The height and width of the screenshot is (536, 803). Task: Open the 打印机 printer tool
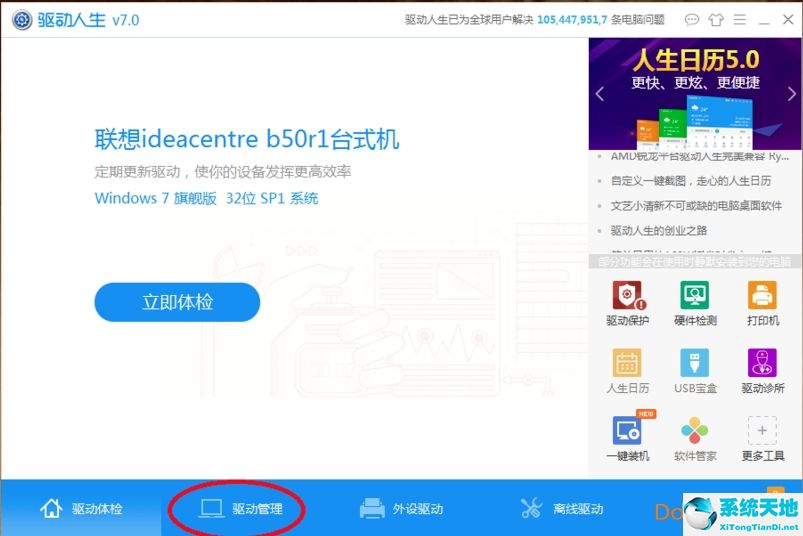coord(762,297)
